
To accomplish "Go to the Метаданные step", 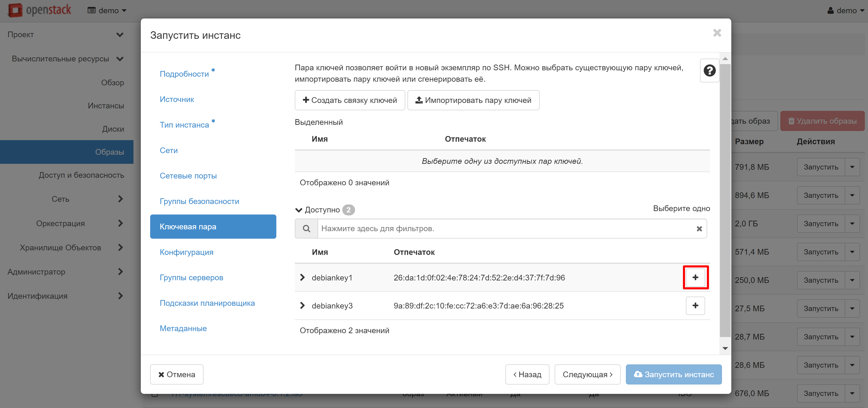I will [x=183, y=329].
